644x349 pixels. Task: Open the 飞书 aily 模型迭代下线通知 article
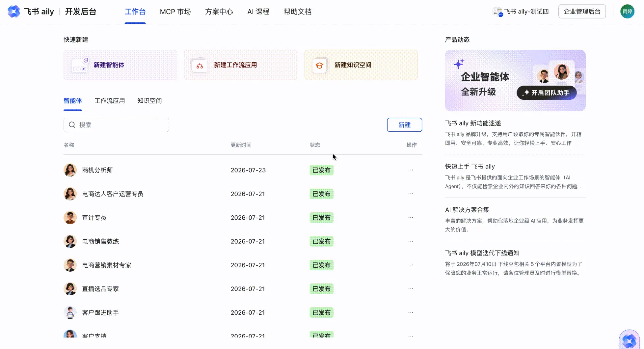pyautogui.click(x=482, y=253)
